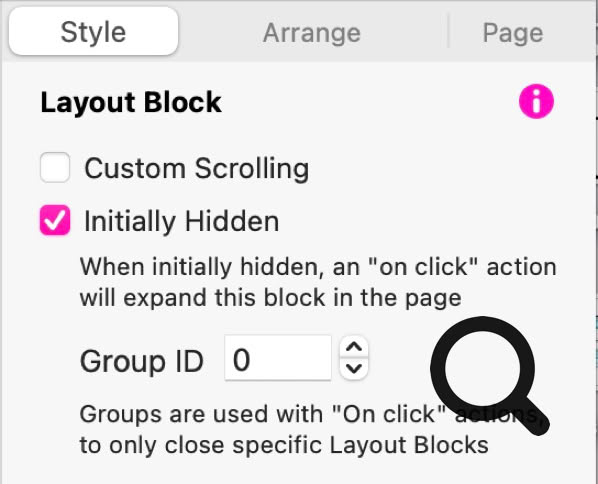Click the divider between Arrange and Page
598x484 pixels.
click(448, 31)
